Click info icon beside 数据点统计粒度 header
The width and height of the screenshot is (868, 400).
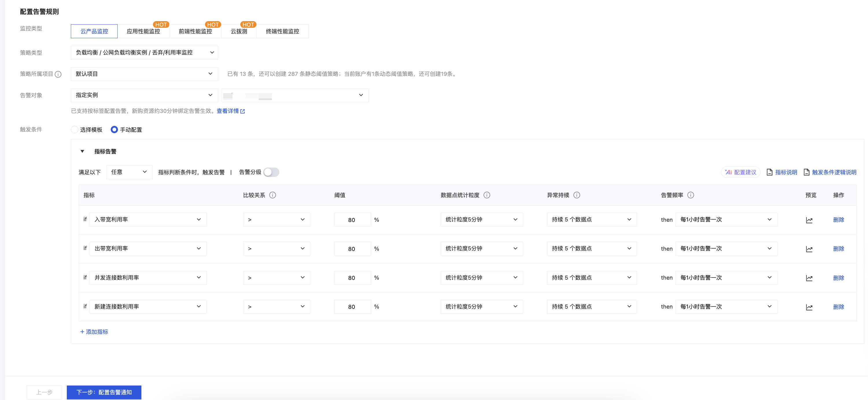[487, 195]
